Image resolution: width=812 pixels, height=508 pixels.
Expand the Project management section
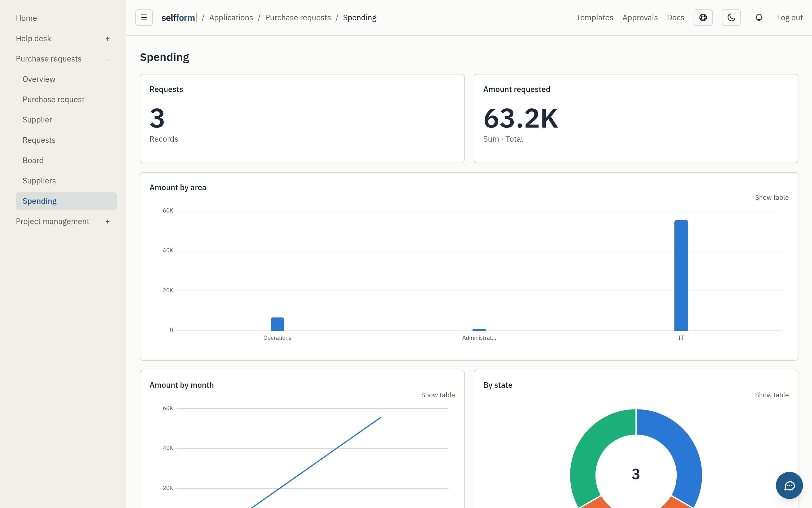pos(107,222)
